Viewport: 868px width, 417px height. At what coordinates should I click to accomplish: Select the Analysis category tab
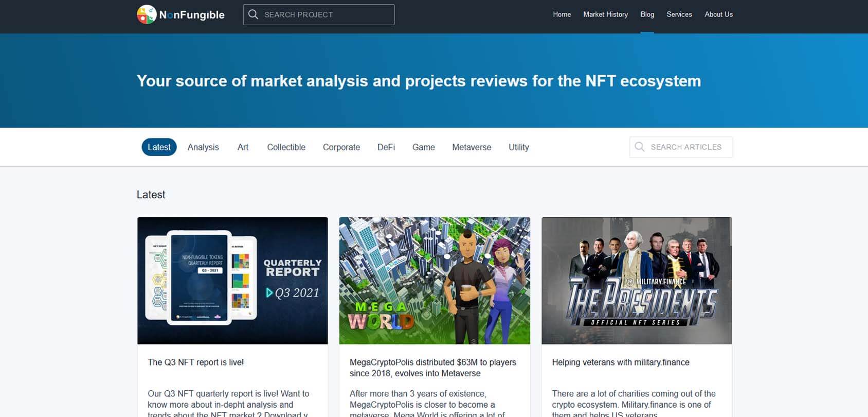(x=203, y=147)
